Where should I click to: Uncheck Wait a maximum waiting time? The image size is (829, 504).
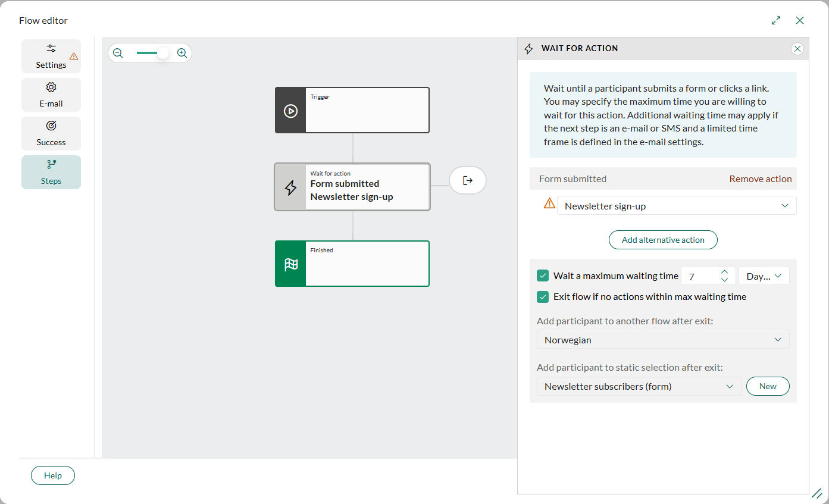[543, 276]
